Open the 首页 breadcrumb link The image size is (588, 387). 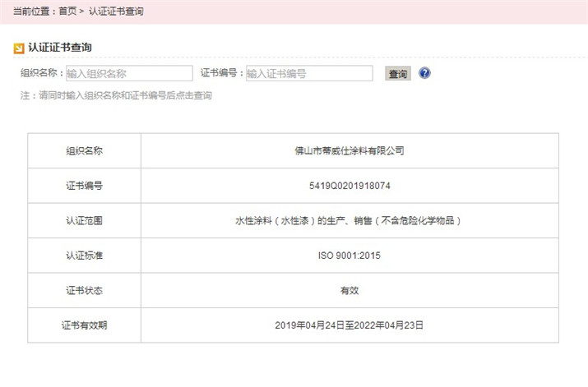point(68,12)
